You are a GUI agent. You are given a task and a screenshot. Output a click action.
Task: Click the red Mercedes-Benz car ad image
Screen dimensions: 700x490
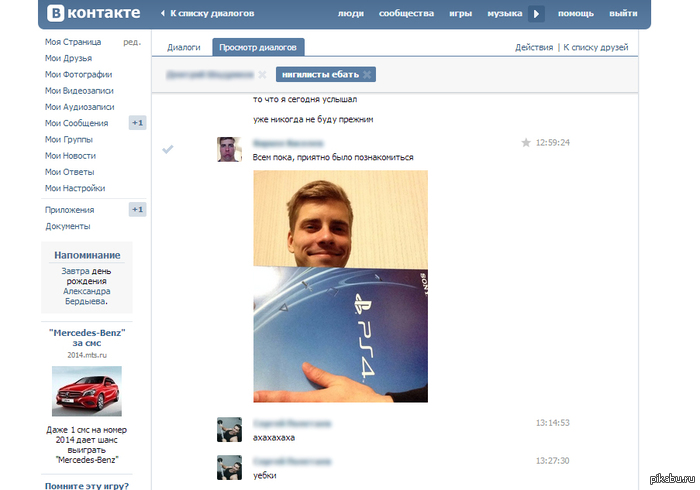pyautogui.click(x=86, y=391)
